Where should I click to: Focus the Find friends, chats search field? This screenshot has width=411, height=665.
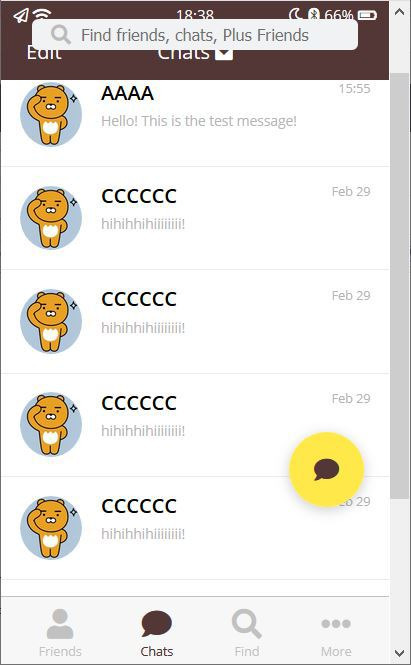pos(195,35)
